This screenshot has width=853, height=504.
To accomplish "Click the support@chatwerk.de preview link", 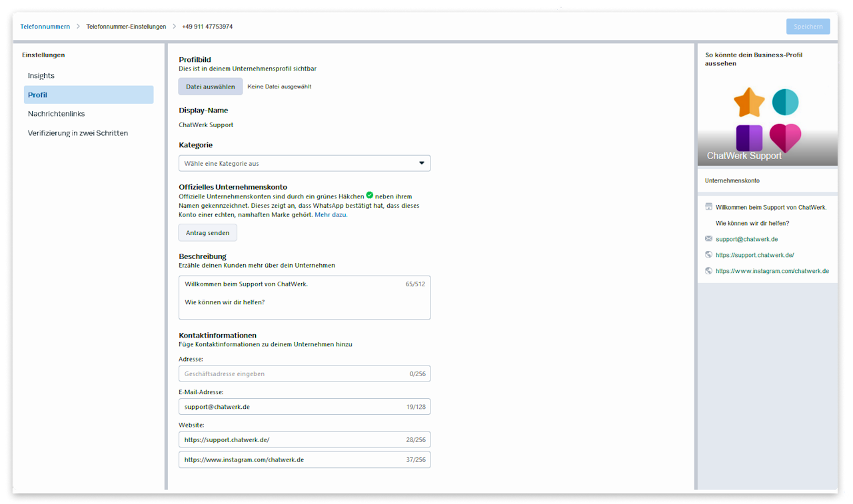I will 747,239.
